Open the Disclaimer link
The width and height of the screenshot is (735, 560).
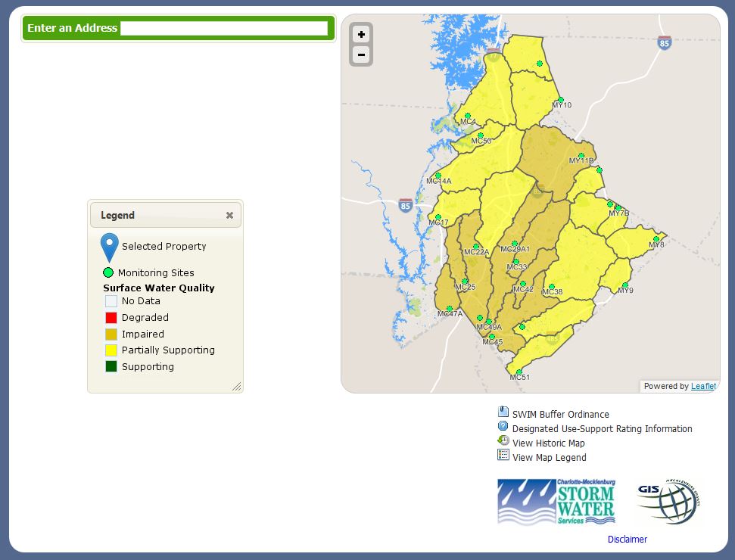pyautogui.click(x=628, y=540)
